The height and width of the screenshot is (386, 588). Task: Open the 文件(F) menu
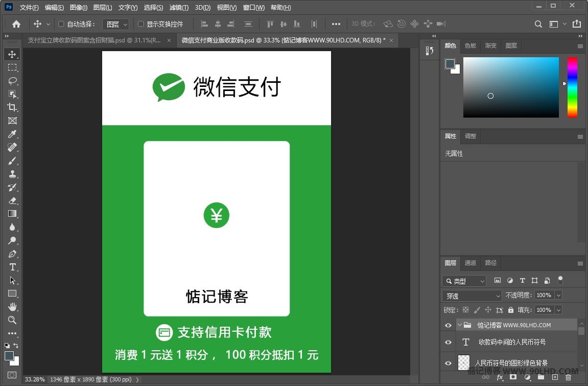pyautogui.click(x=29, y=8)
